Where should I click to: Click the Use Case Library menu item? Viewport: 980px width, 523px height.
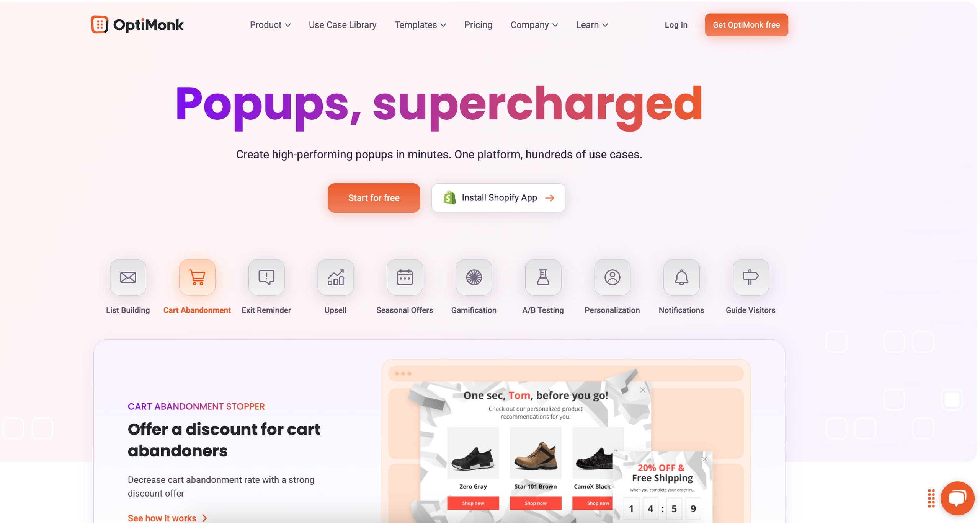click(342, 24)
